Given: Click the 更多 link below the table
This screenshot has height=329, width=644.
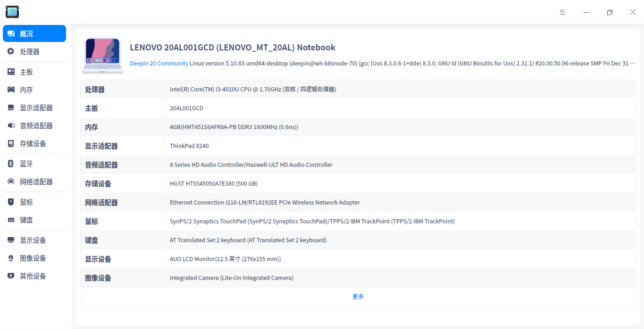Looking at the screenshot, I should [x=358, y=296].
